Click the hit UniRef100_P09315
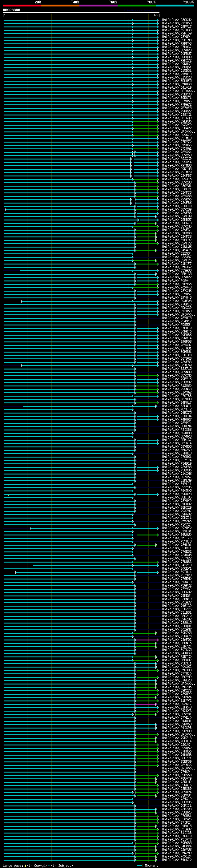 [x=176, y=179]
